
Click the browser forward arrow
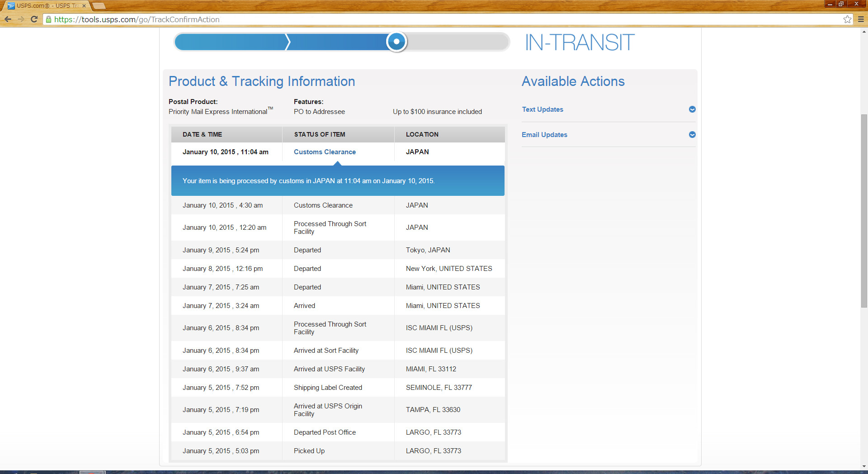(21, 19)
